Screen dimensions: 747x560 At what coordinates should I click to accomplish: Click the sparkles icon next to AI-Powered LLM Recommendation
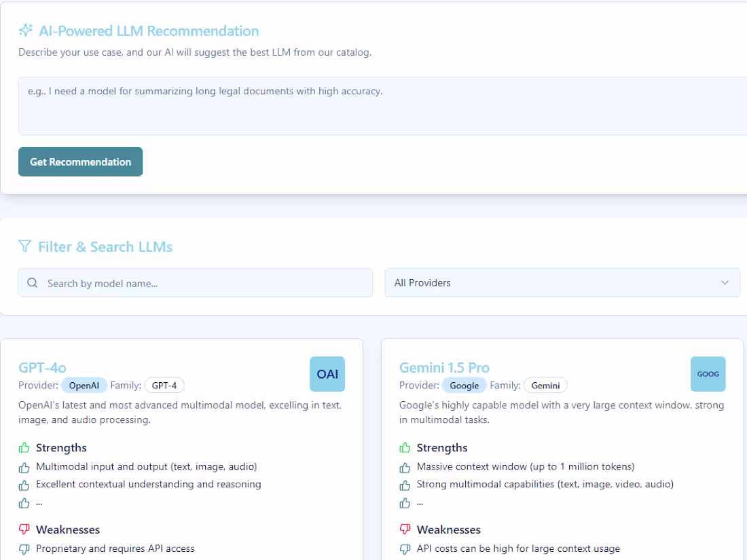tap(26, 31)
